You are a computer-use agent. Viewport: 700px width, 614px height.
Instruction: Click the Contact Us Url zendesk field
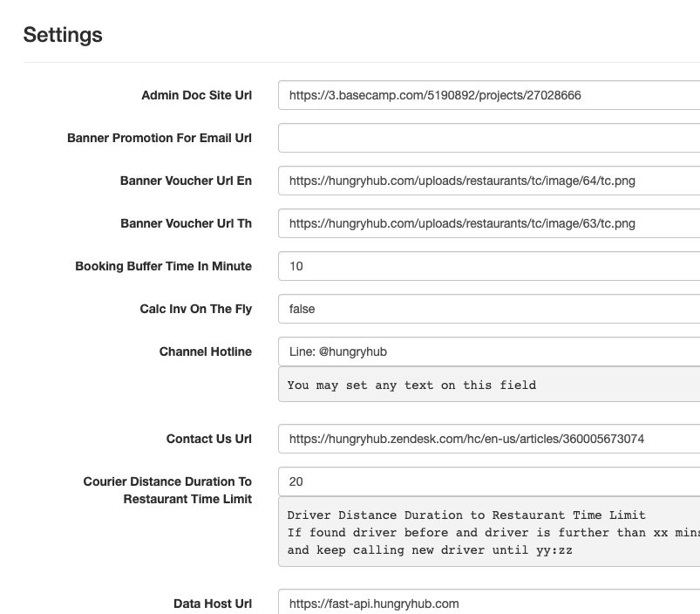tap(488, 439)
